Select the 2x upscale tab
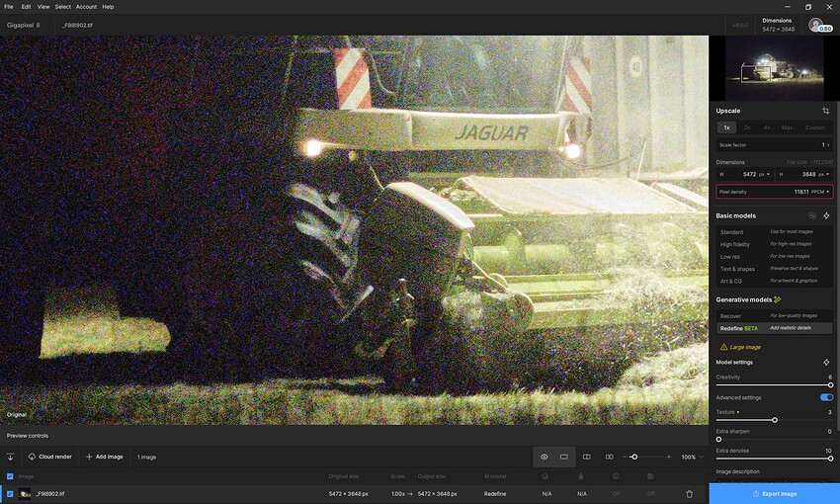The height and width of the screenshot is (504, 840). pos(747,127)
